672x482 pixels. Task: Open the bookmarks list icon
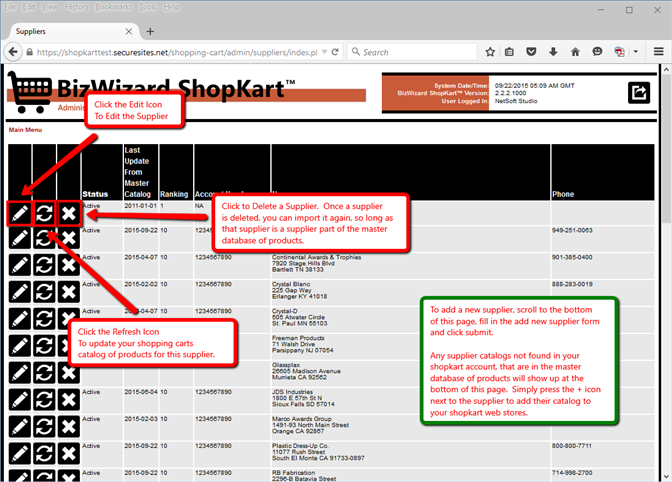coord(509,52)
